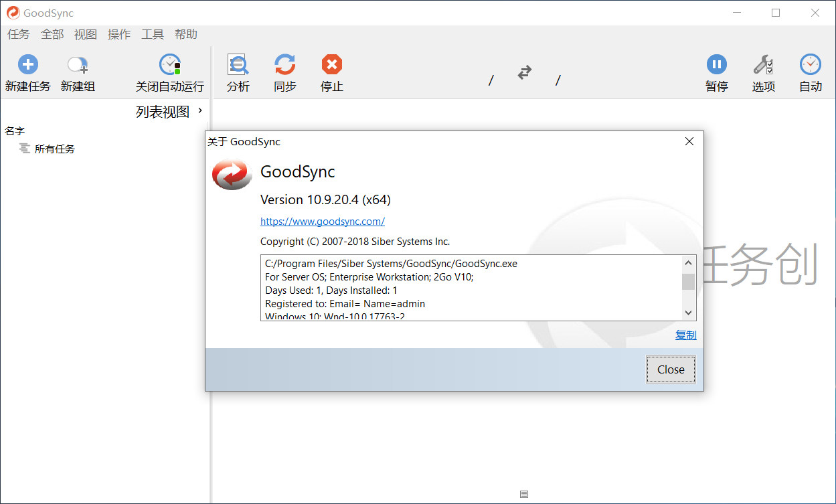This screenshot has width=836, height=504.
Task: Click the Stop (停止) red icon
Action: 332,65
